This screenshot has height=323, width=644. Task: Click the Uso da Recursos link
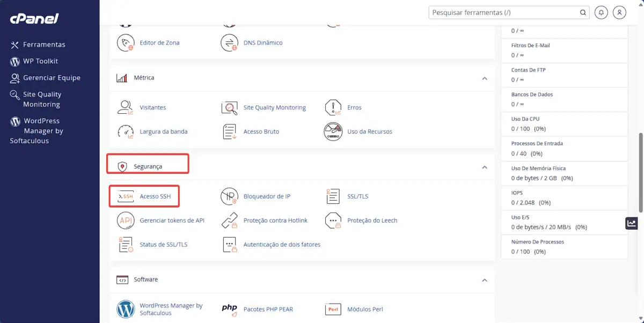click(x=370, y=131)
